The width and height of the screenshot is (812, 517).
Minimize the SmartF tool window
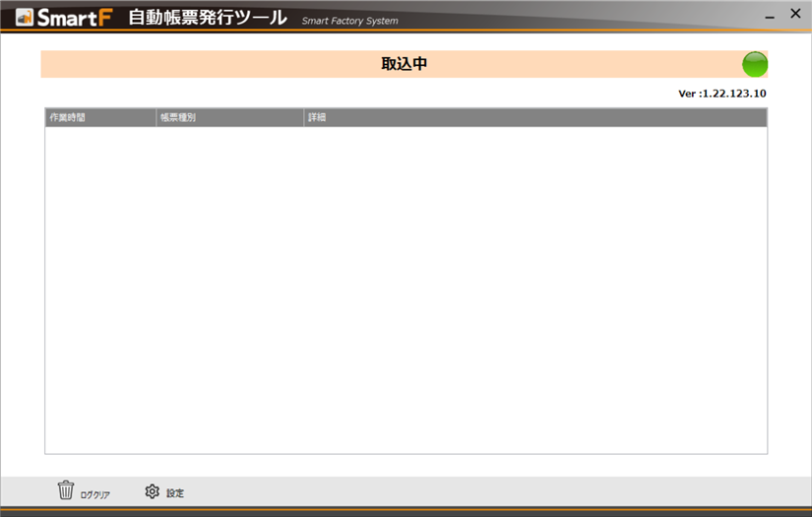click(x=769, y=17)
